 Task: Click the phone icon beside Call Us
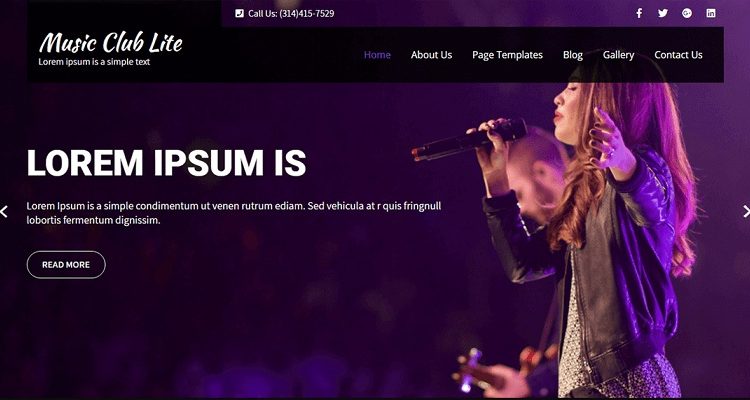point(239,13)
